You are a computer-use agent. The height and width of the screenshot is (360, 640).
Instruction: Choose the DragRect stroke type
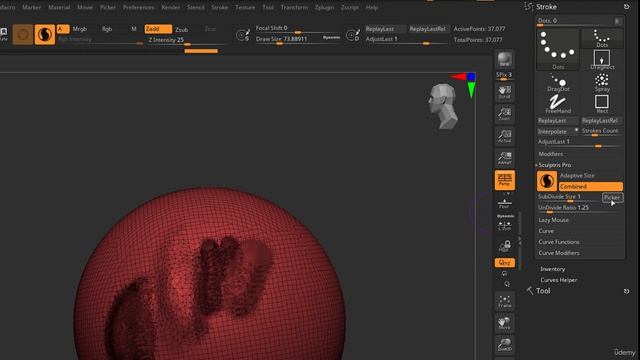[602, 60]
